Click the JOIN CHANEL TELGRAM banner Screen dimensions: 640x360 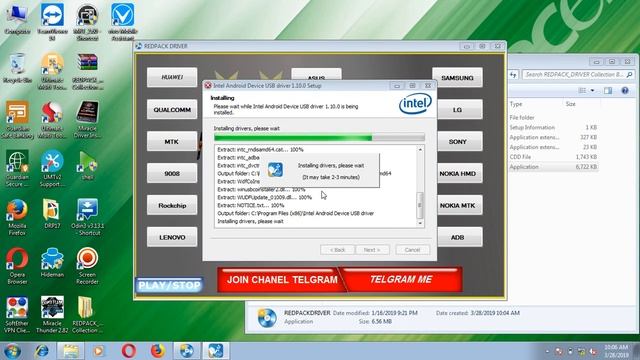pos(281,280)
